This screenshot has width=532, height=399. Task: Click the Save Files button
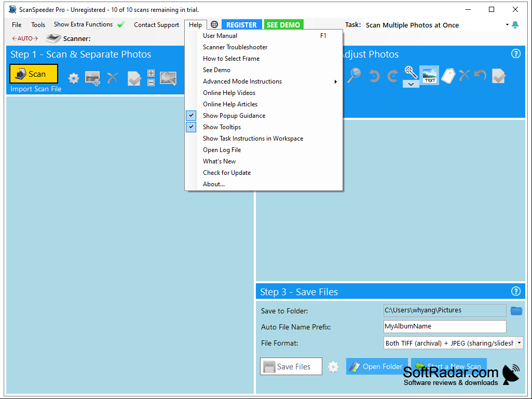[x=291, y=366]
